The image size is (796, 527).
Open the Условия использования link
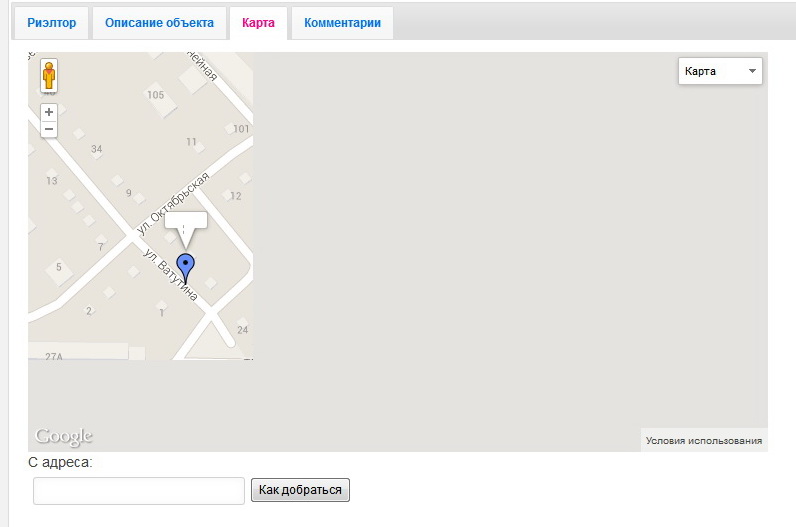point(704,440)
